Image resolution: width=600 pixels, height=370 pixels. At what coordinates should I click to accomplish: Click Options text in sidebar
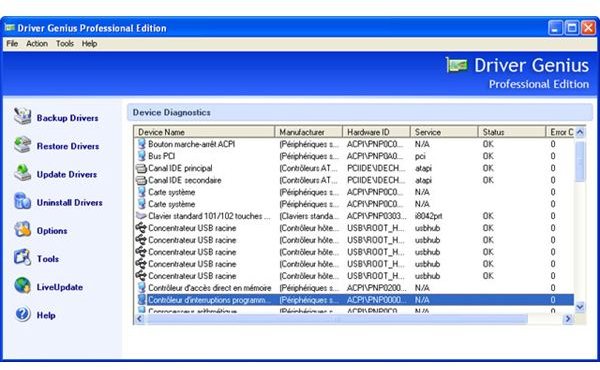52,231
